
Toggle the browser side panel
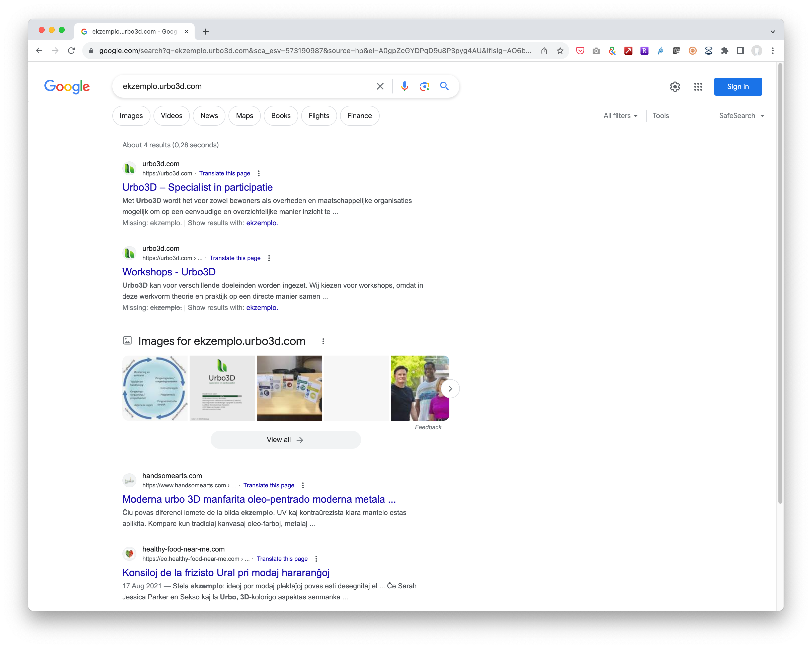741,50
